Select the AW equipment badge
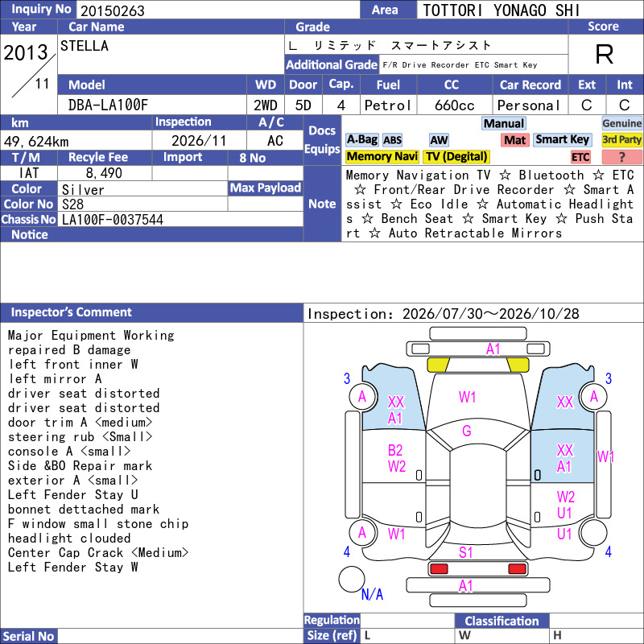Image resolution: width=644 pixels, height=644 pixels. (439, 140)
